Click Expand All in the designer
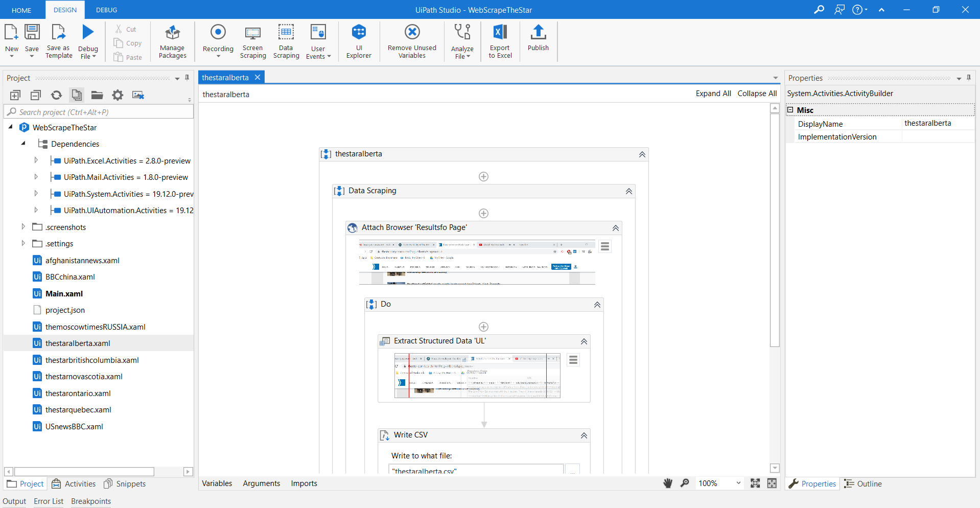980x508 pixels. [x=713, y=94]
